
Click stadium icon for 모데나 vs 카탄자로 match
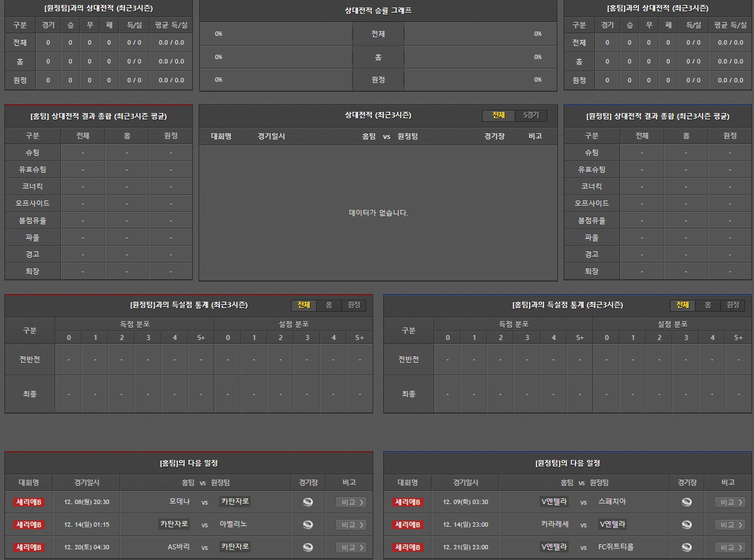tap(308, 502)
